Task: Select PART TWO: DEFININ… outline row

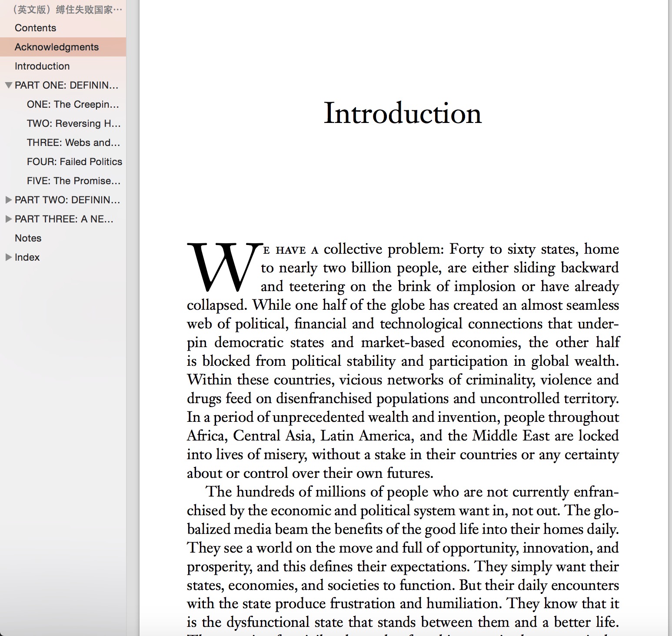Action: point(67,200)
